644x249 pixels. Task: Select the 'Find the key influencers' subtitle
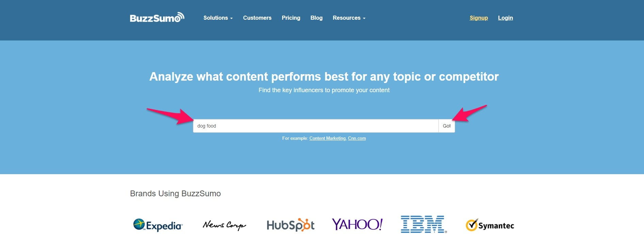click(324, 90)
